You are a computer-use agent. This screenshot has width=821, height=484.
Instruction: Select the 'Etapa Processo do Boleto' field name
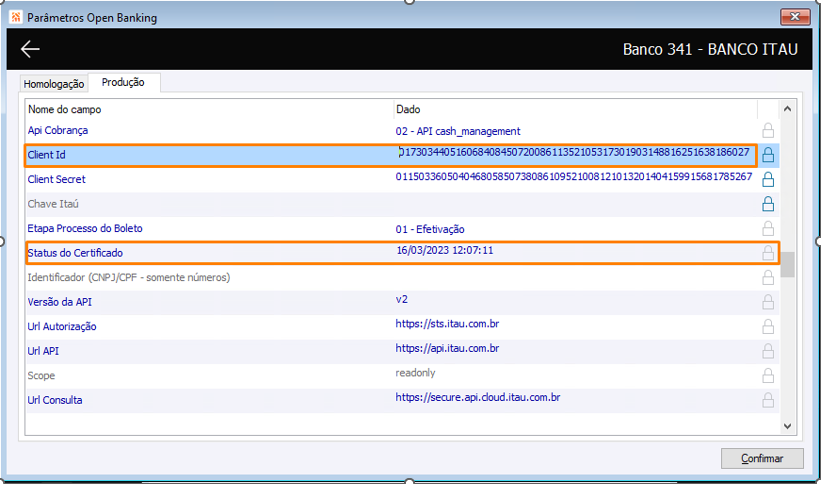coord(85,228)
